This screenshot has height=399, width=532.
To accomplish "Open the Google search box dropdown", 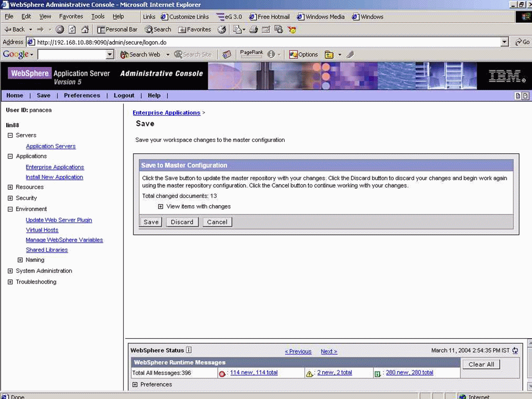I will tap(110, 54).
